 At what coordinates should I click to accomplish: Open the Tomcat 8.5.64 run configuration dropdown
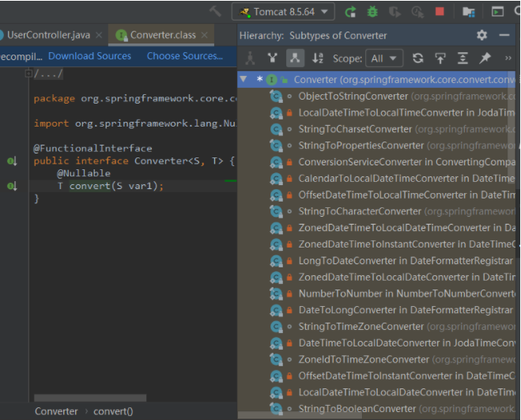click(x=283, y=12)
